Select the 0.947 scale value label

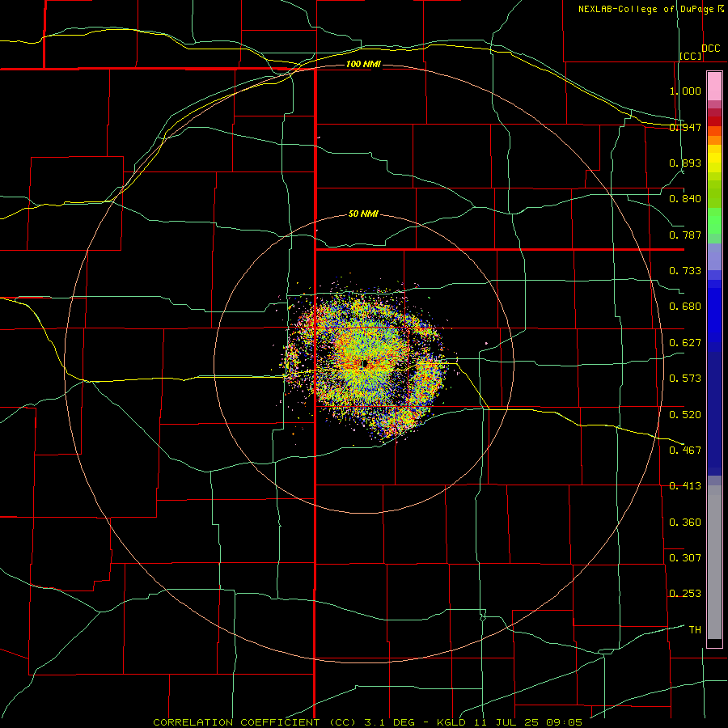685,127
